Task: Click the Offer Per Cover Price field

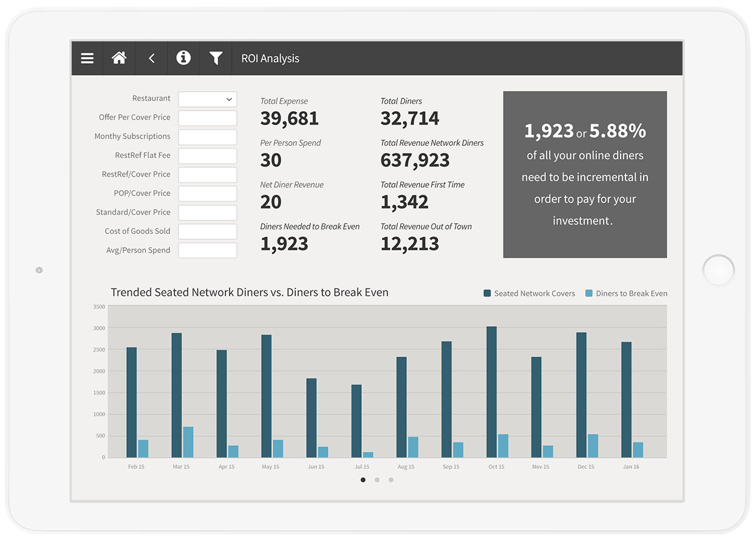Action: pos(208,118)
